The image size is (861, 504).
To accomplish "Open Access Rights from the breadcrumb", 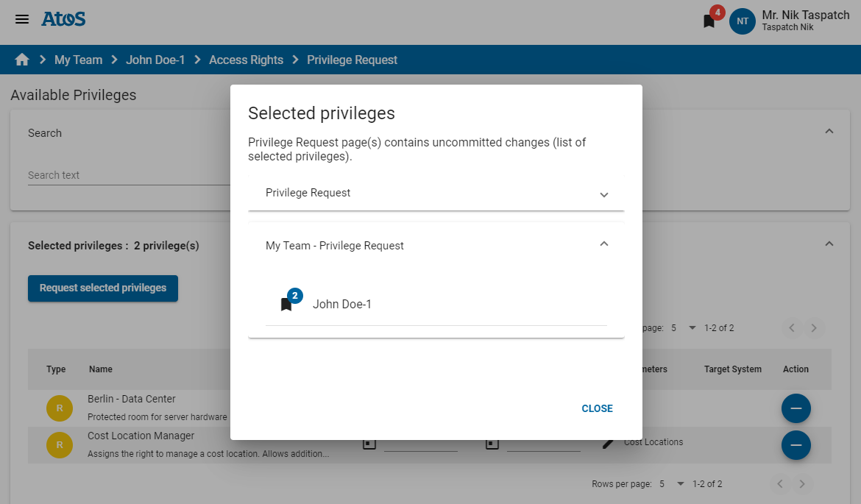I will pos(246,59).
